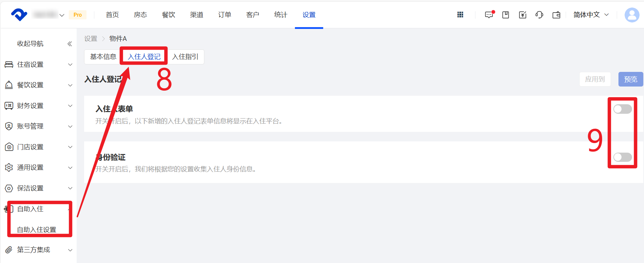644x263 pixels.
Task: Expand the 财务设置 sidebar section
Action: click(x=37, y=106)
